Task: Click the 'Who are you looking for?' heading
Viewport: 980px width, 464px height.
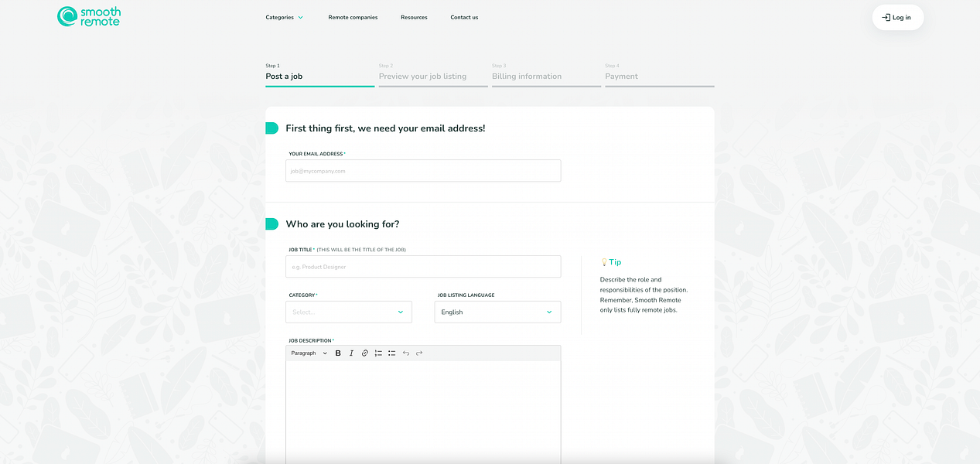Action: (343, 224)
